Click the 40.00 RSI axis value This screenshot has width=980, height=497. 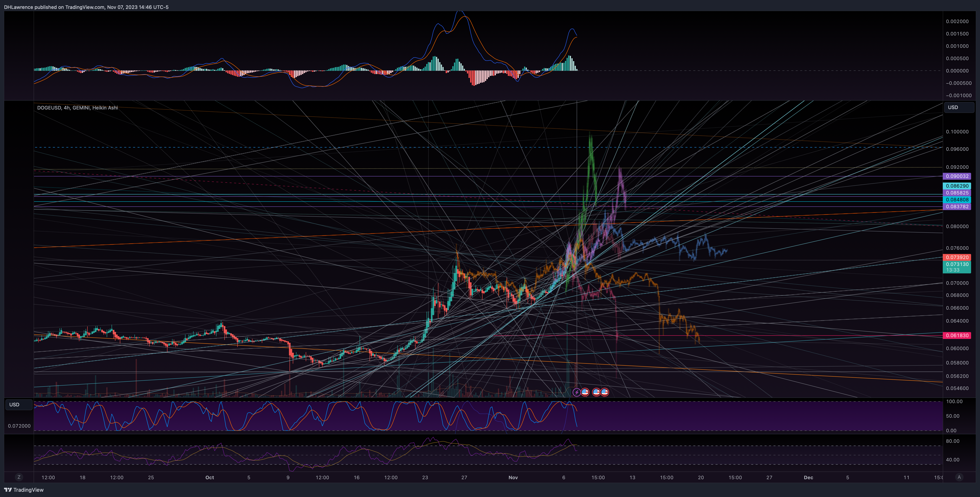coord(953,460)
